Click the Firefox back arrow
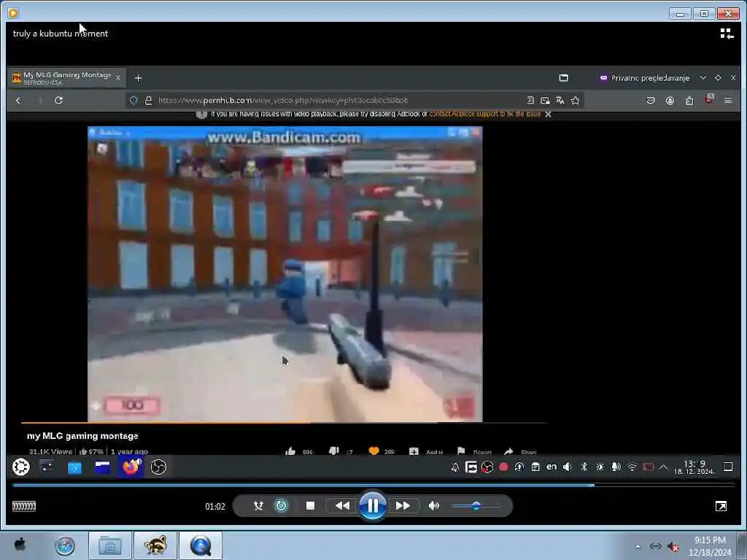This screenshot has width=747, height=560. [19, 101]
